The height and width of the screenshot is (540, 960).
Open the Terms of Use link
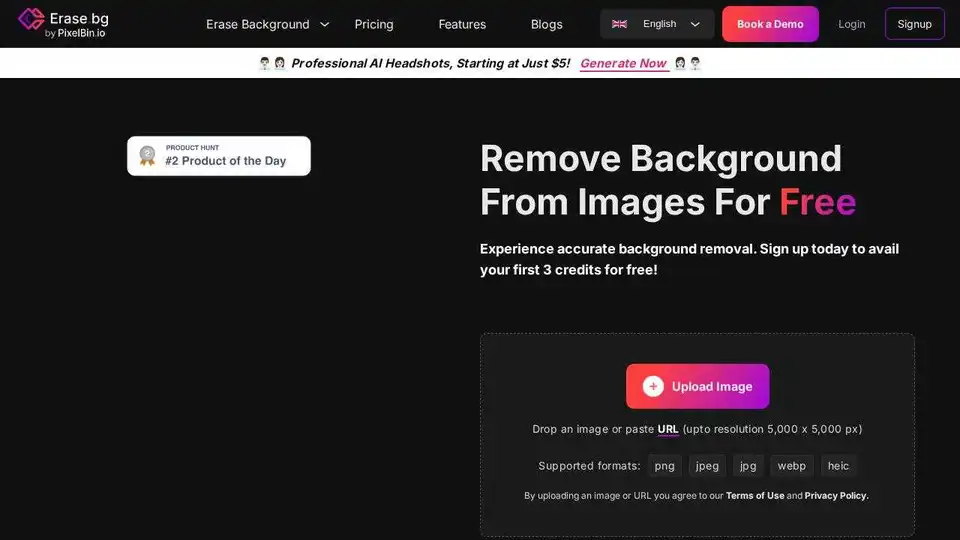tap(755, 495)
